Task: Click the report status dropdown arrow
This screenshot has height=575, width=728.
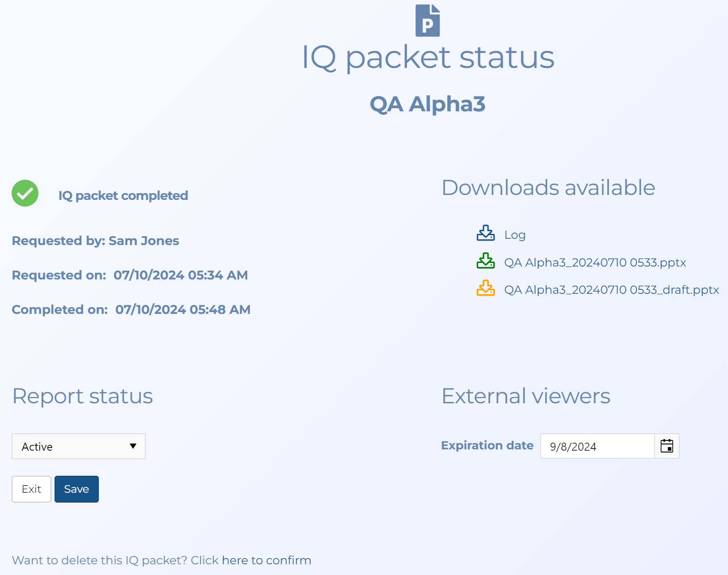Action: [x=133, y=446]
